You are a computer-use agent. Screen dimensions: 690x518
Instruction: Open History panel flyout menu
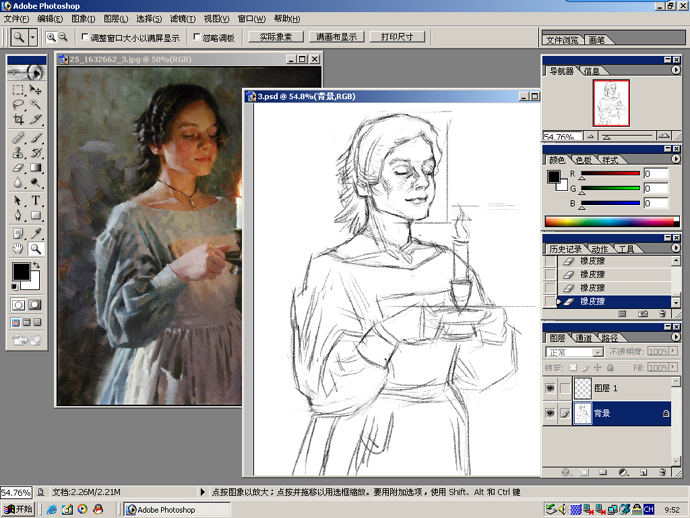pos(676,248)
